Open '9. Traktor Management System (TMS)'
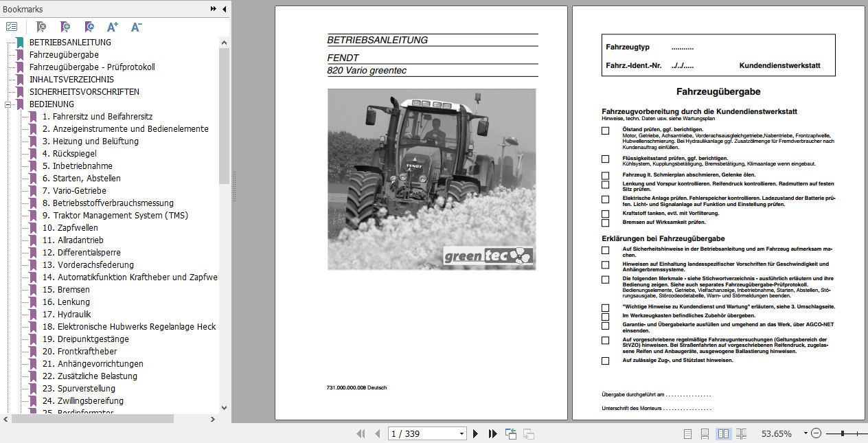This screenshot has height=443, width=868. tap(115, 215)
